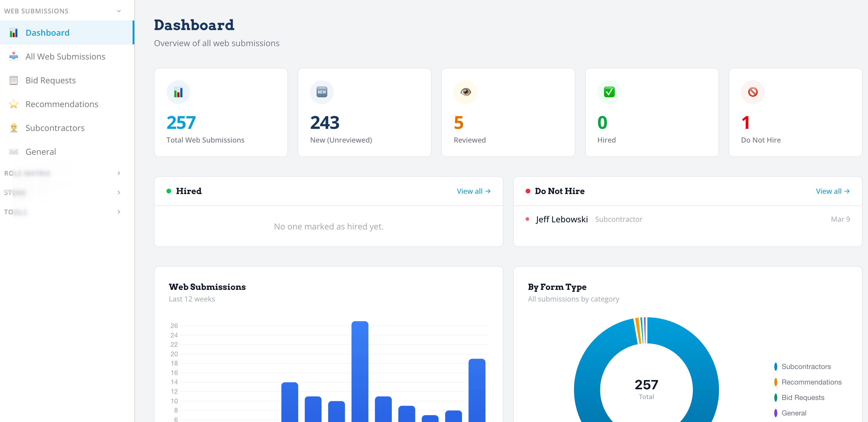Click the Mar 9 date text

click(840, 219)
